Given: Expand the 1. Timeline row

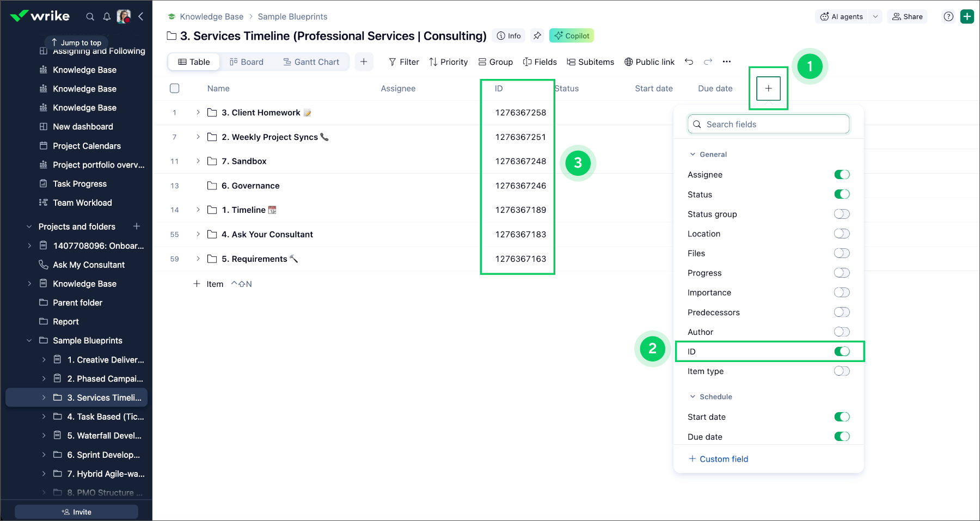Looking at the screenshot, I should 198,210.
